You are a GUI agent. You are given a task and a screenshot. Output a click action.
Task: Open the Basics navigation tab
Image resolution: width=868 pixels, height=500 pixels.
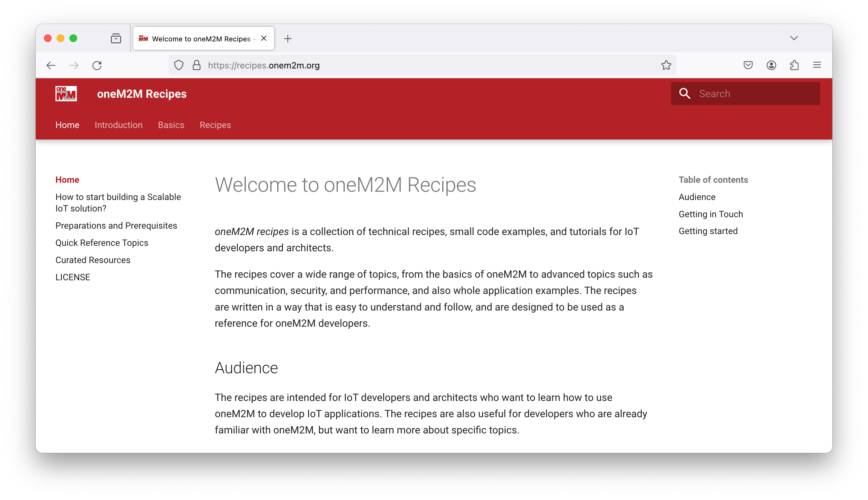pyautogui.click(x=171, y=125)
